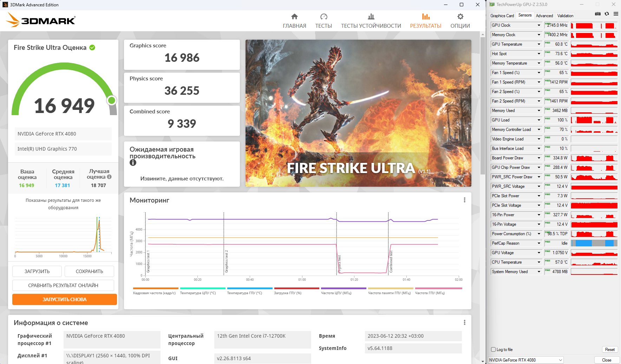Click the 12th Gen Intel Core i7-12700K field
Image resolution: width=621 pixels, height=364 pixels.
(262, 339)
